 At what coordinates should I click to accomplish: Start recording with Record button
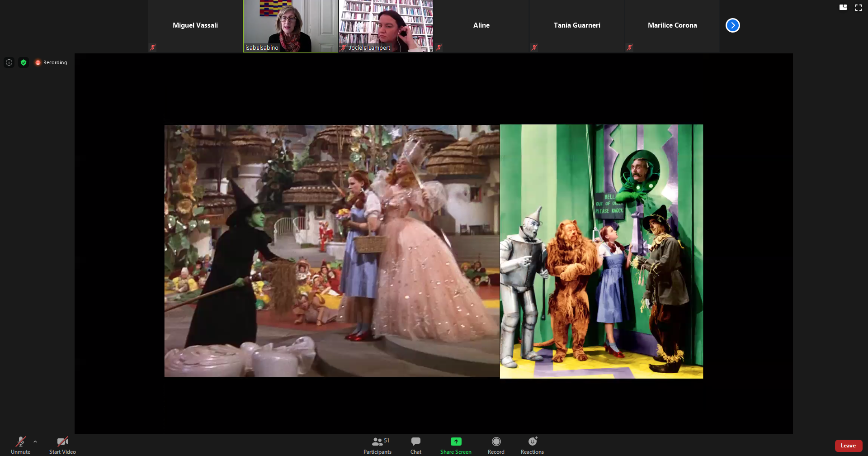tap(496, 445)
